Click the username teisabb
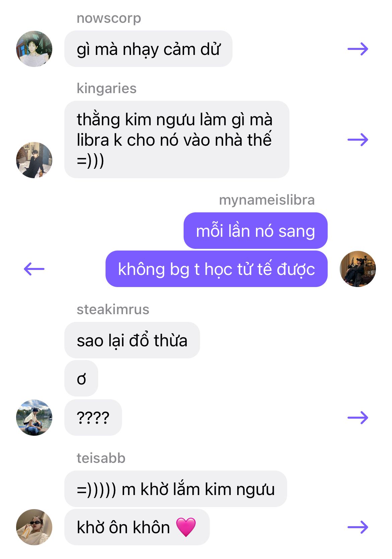The image size is (392, 559). (x=101, y=458)
